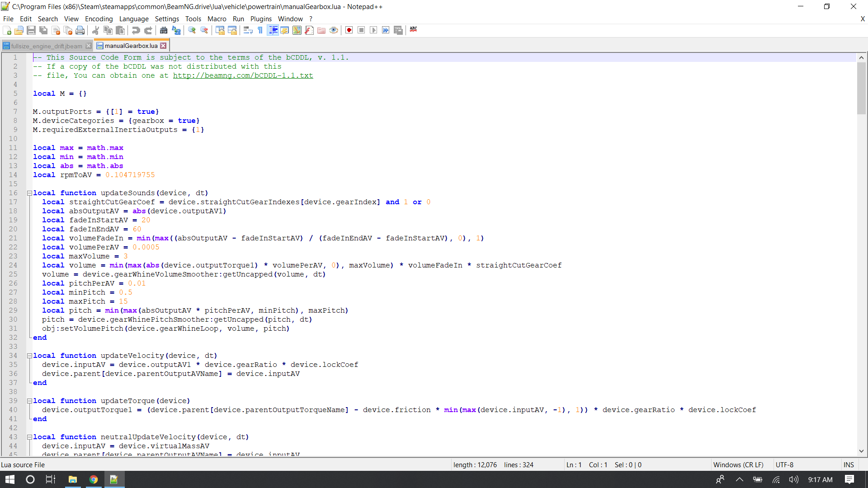The height and width of the screenshot is (488, 868).
Task: Collapse the updateSounds function fold
Action: tap(29, 193)
